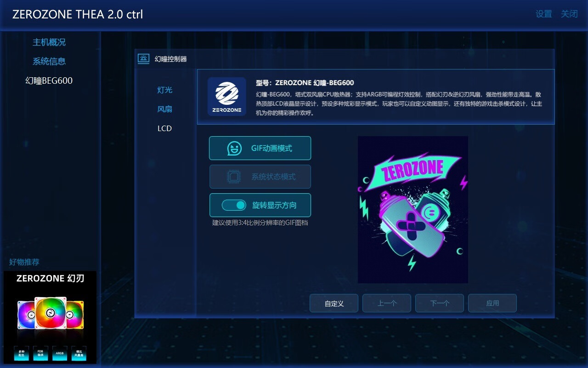Viewport: 588px width, 368px height.
Task: Click 关闭 in the top bar
Action: click(x=569, y=14)
